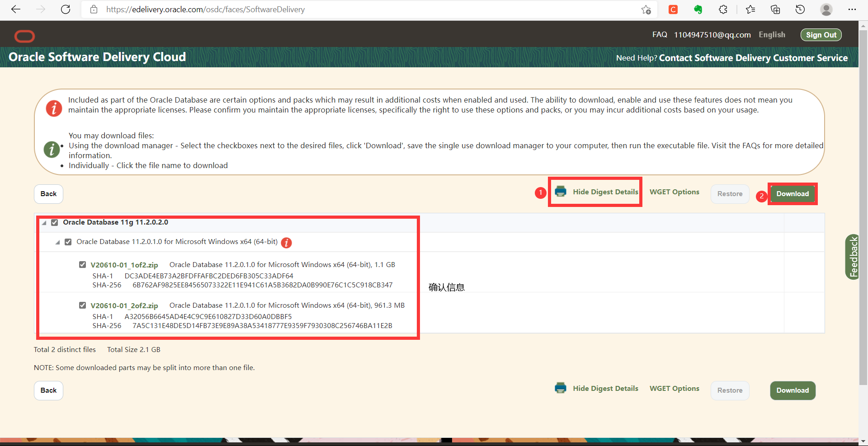Image resolution: width=868 pixels, height=446 pixels.
Task: Open the top WGET Options link
Action: (674, 192)
